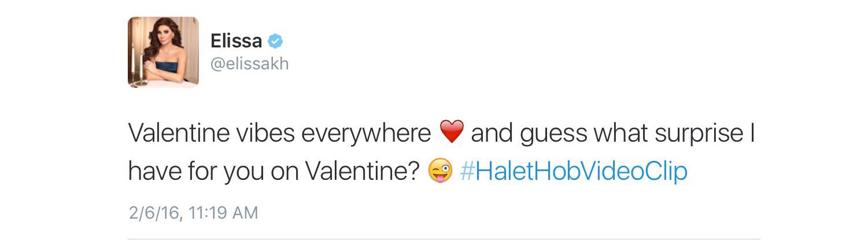Click the winking tongue-out emoji
Viewport: 868px width, 240px height.
[439, 172]
